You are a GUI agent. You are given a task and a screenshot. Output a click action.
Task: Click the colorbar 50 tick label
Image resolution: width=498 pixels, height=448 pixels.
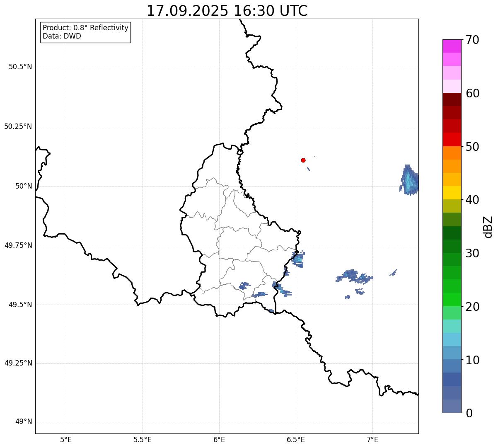pyautogui.click(x=472, y=147)
